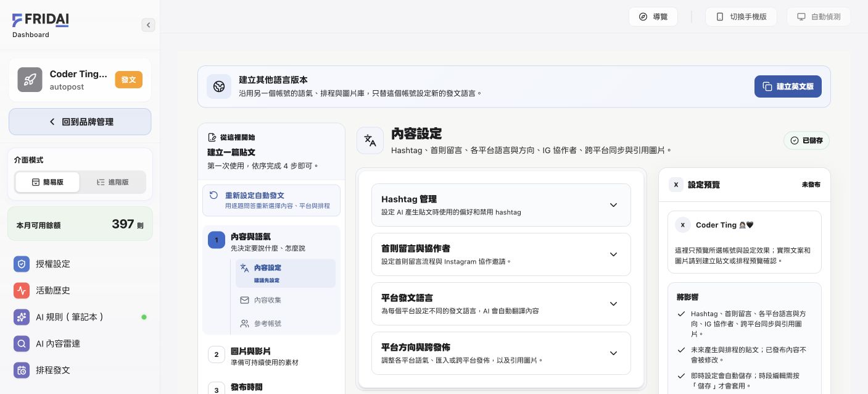Click the 自動偵測 button
868x394 pixels.
(x=819, y=17)
